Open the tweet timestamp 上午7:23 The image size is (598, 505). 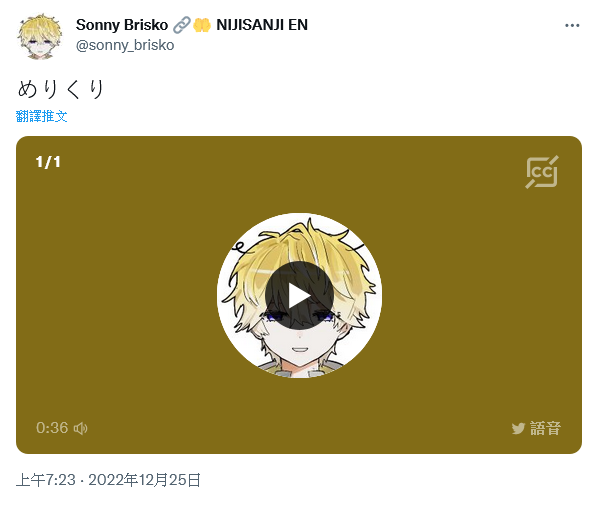click(x=46, y=480)
